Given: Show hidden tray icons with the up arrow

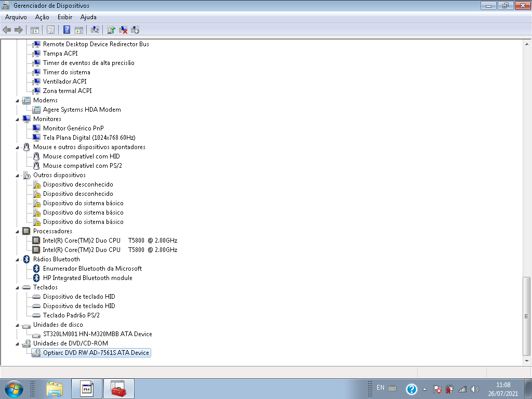Looking at the screenshot, I should (x=424, y=389).
